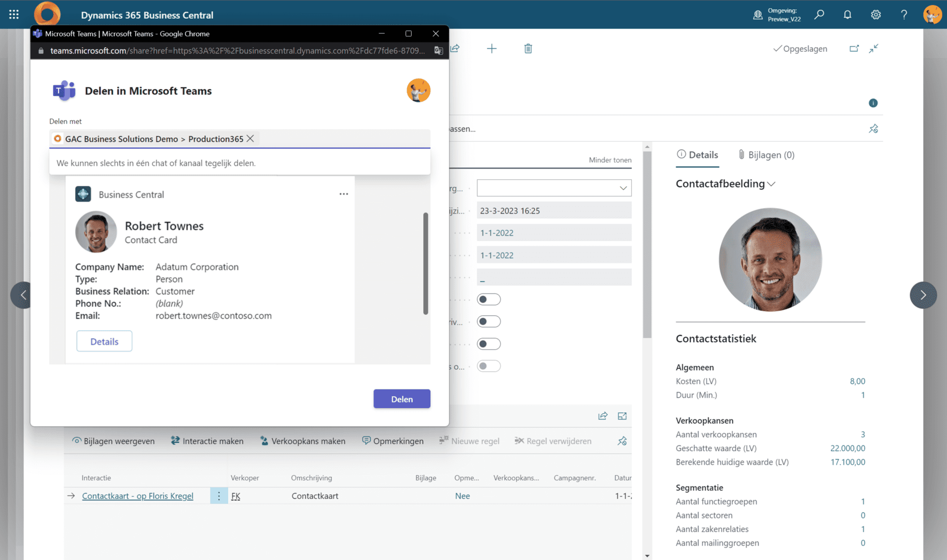
Task: Open the three-dot row menu for Contactkaart
Action: [219, 496]
